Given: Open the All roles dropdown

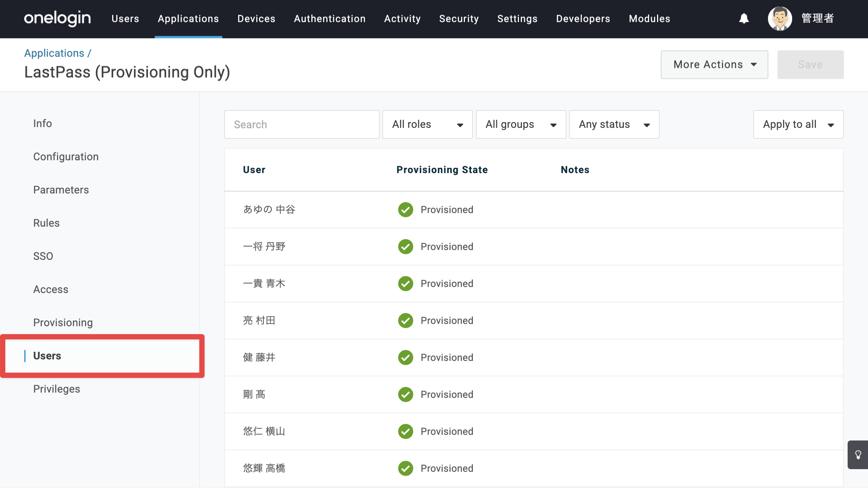Looking at the screenshot, I should coord(427,124).
